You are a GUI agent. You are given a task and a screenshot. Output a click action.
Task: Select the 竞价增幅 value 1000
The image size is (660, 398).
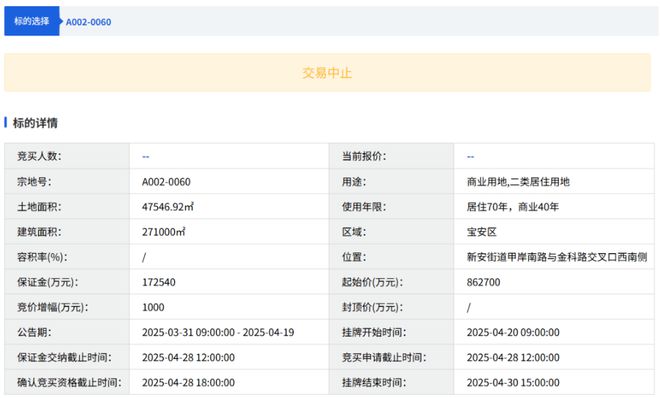tap(153, 307)
